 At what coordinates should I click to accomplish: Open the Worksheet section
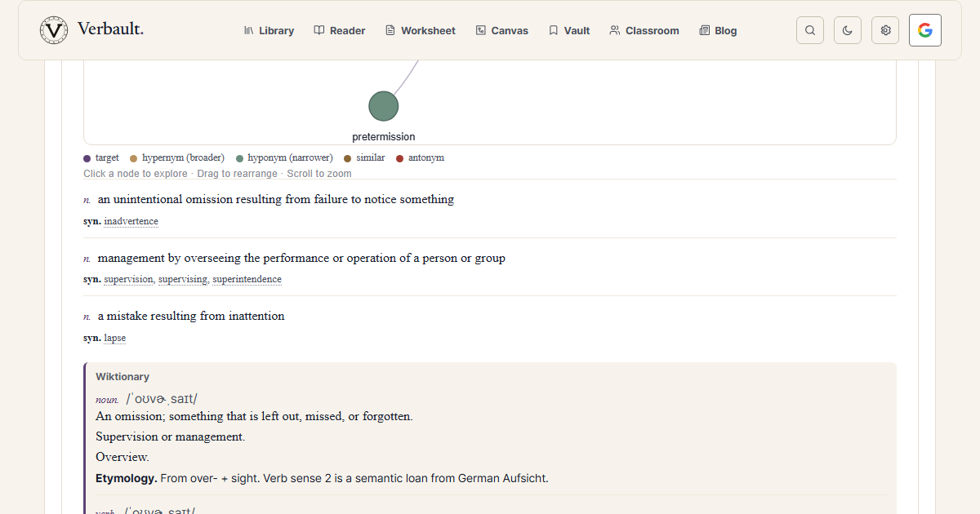click(x=421, y=30)
